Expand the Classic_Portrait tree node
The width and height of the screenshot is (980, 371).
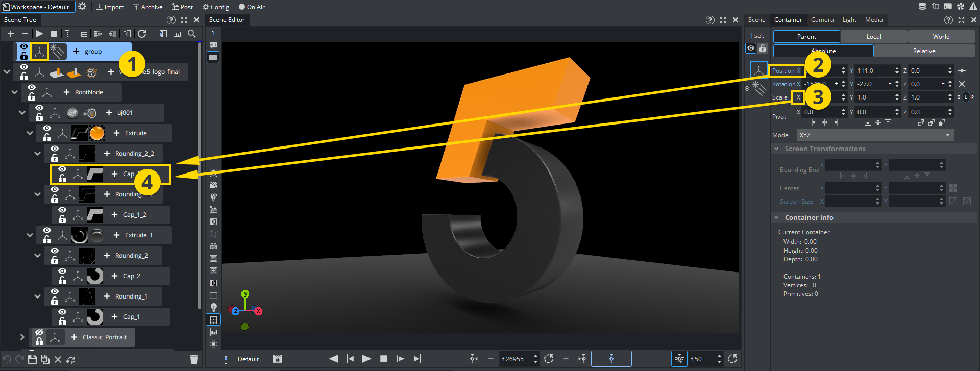pyautogui.click(x=22, y=337)
